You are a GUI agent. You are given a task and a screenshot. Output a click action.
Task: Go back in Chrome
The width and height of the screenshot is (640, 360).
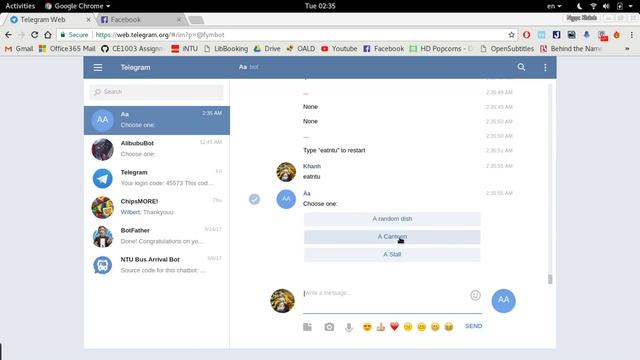9,35
